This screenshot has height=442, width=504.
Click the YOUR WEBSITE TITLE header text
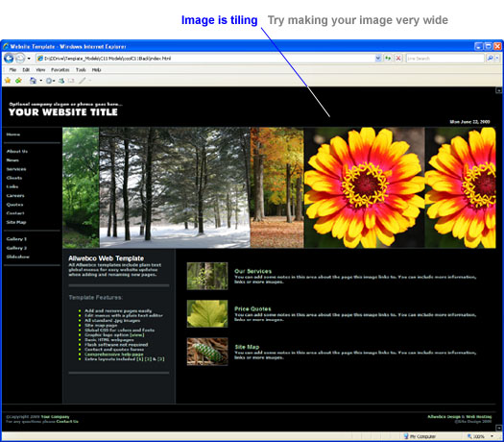pyautogui.click(x=63, y=112)
